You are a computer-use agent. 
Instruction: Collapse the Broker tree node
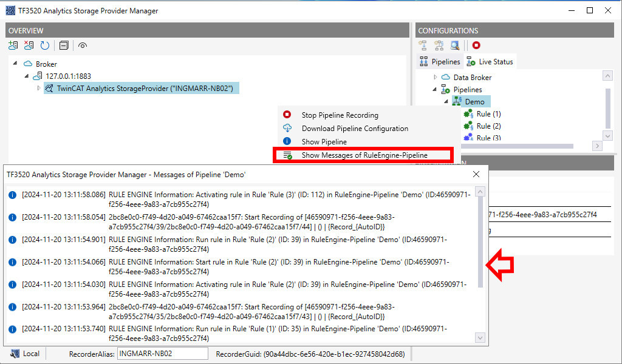(15, 63)
